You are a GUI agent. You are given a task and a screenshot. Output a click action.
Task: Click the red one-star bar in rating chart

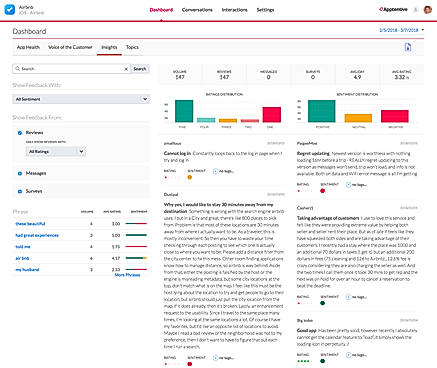pos(272,115)
